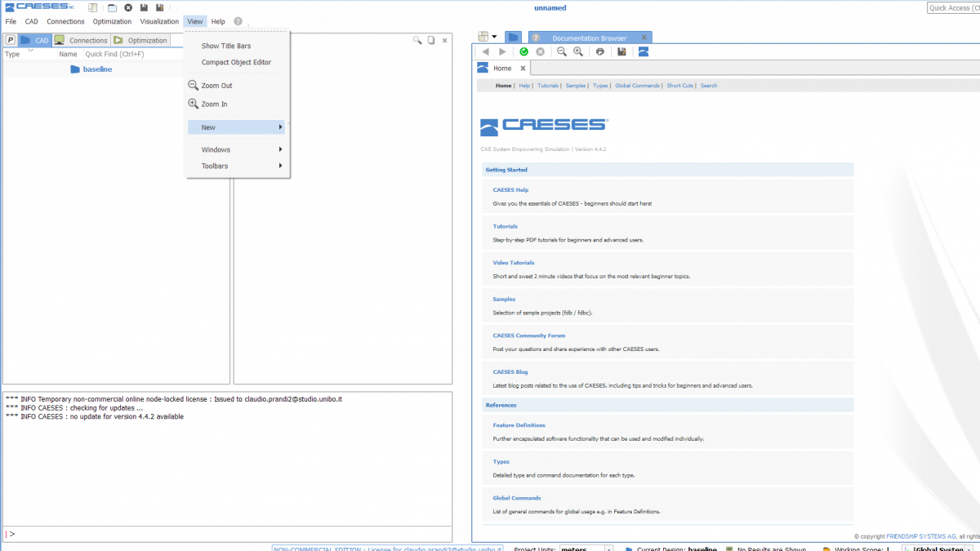
Task: Click the layout panel icon in top toolbar
Action: pos(92,7)
